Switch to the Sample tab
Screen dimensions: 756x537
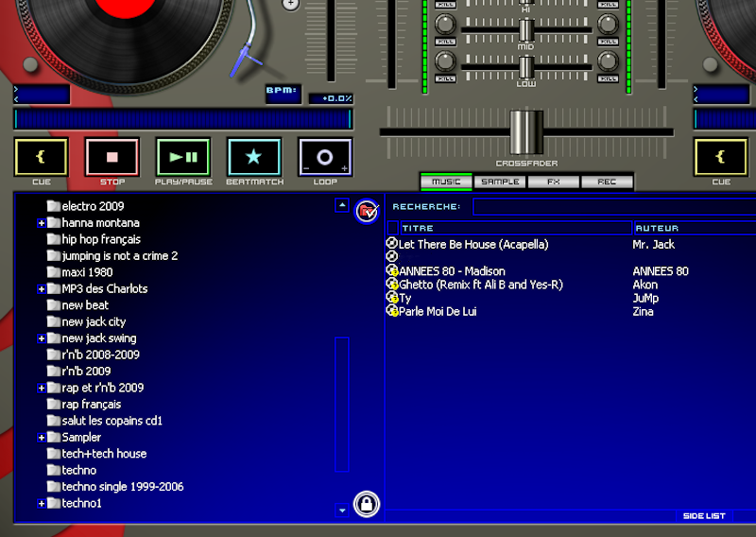pos(500,182)
